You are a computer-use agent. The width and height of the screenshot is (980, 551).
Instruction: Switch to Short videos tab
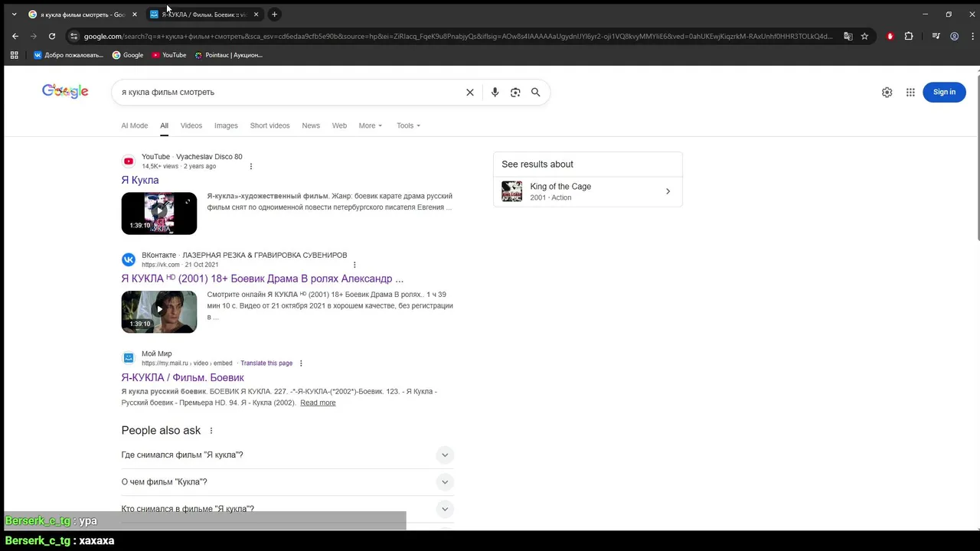tap(269, 126)
